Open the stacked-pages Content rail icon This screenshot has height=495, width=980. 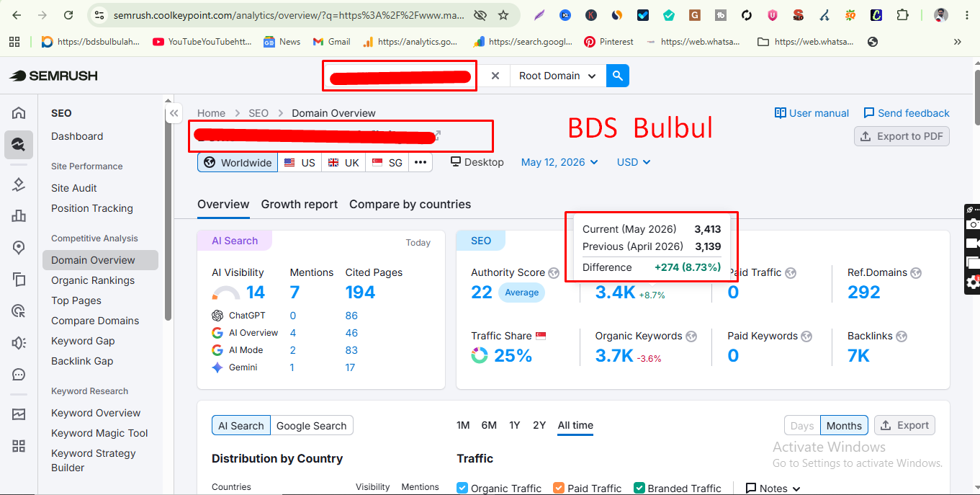[19, 279]
